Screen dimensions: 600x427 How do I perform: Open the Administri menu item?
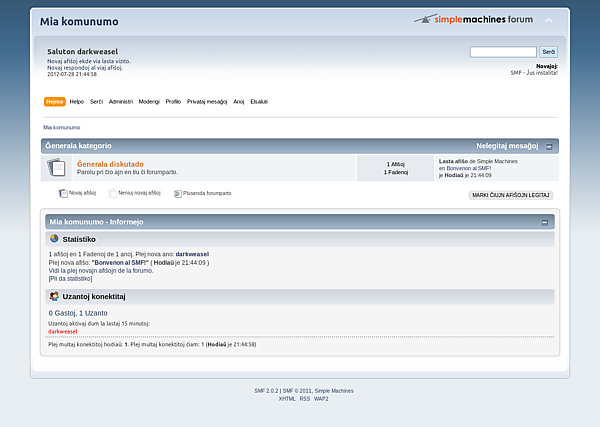point(120,102)
